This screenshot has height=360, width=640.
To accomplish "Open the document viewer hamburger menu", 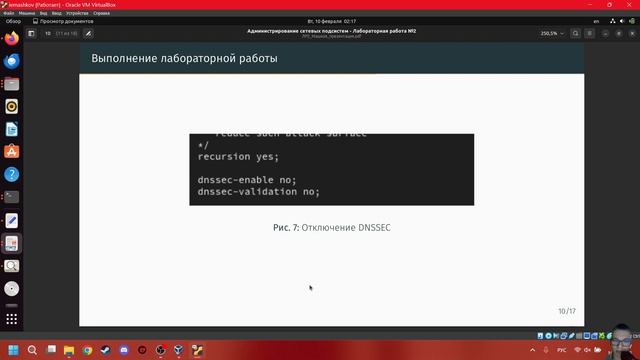I will coord(589,33).
